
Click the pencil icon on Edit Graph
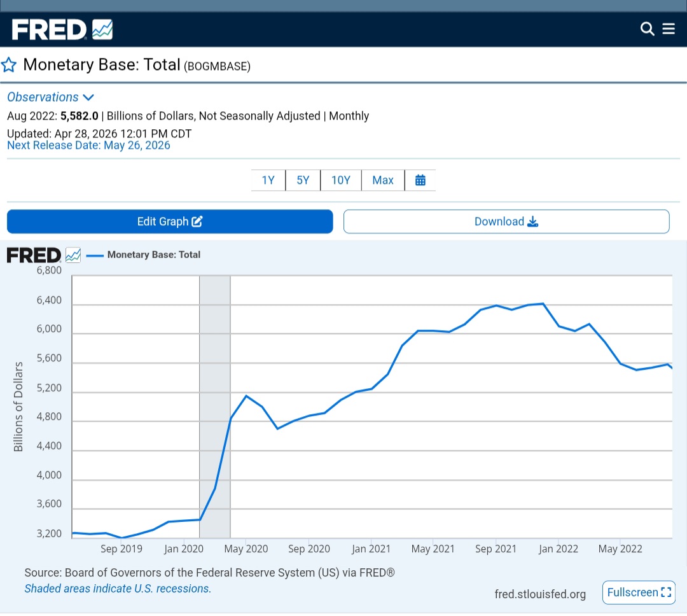pyautogui.click(x=197, y=221)
